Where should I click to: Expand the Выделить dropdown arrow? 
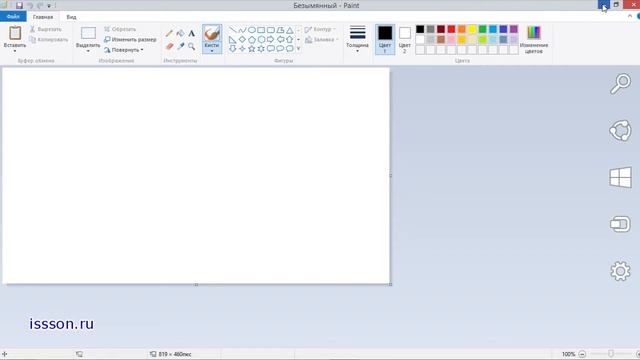click(x=88, y=51)
